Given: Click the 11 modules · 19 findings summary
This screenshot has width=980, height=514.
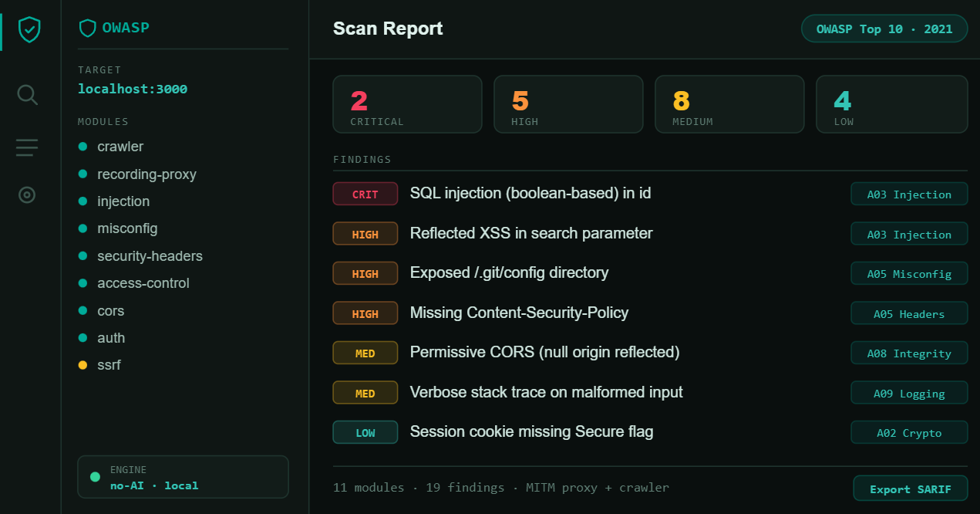Looking at the screenshot, I should 501,488.
